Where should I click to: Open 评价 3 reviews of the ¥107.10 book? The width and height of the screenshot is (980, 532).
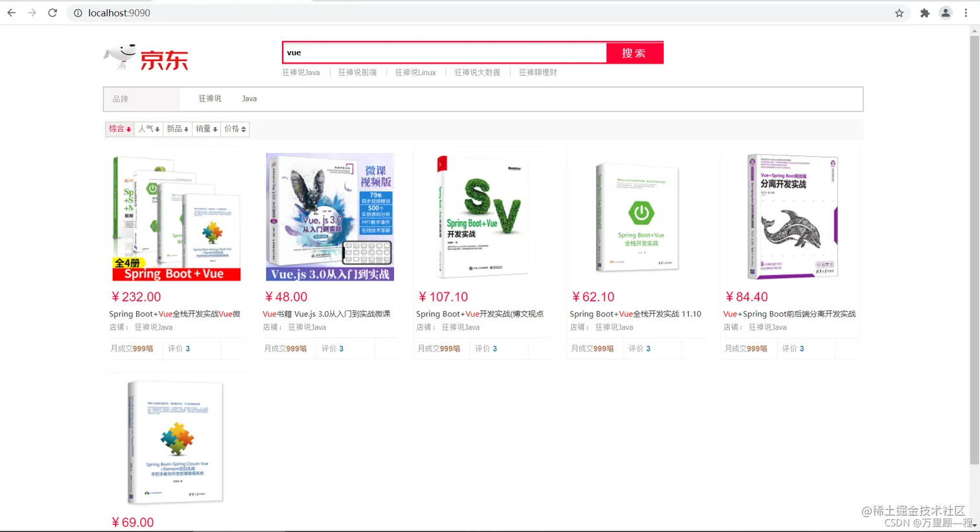click(486, 349)
